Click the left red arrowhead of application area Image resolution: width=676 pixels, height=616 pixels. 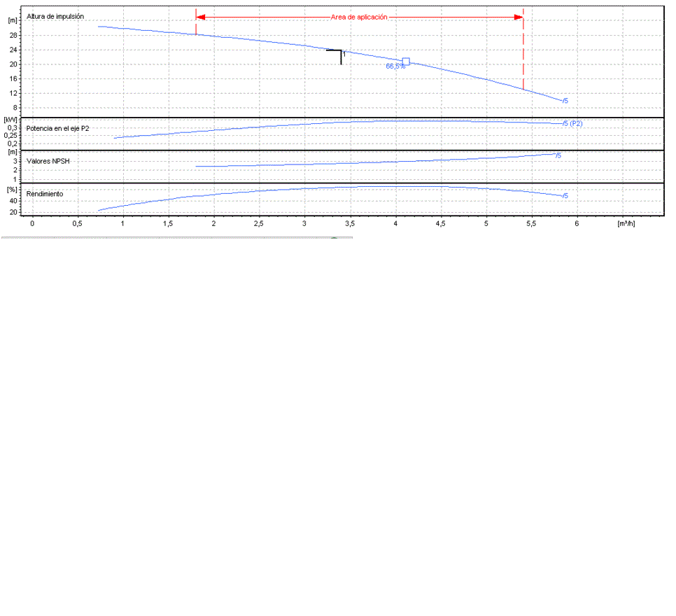(x=200, y=17)
